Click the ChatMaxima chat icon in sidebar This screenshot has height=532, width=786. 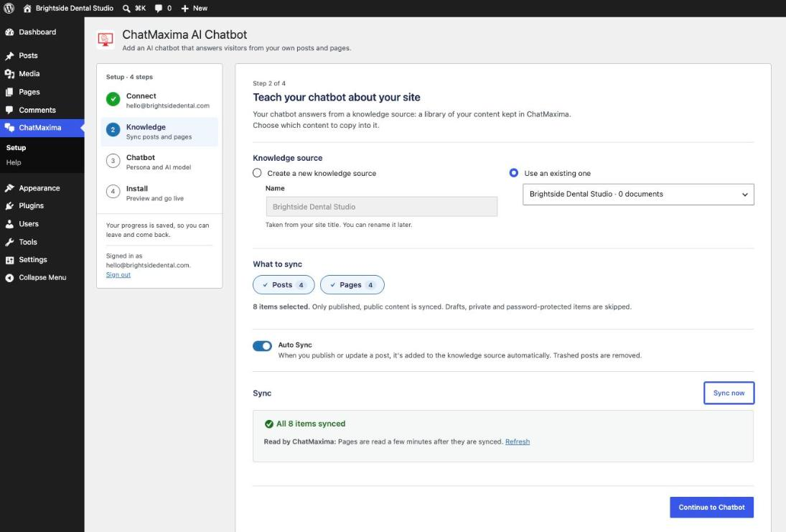click(x=9, y=128)
